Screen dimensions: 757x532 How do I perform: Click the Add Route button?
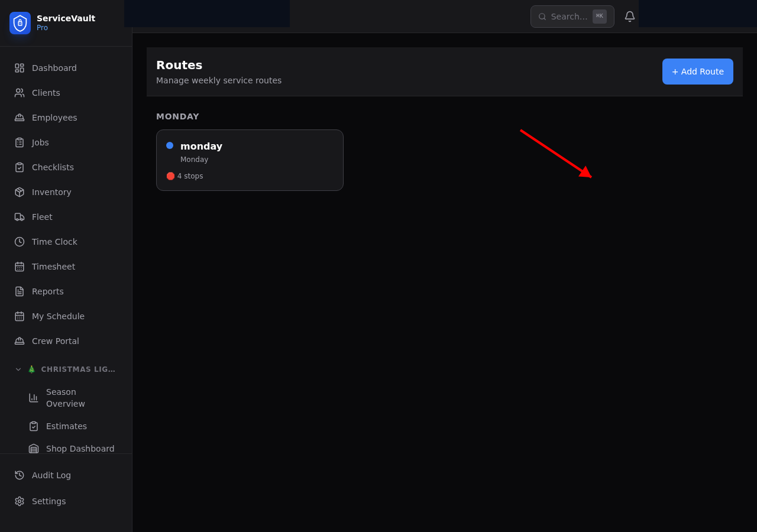pyautogui.click(x=698, y=72)
